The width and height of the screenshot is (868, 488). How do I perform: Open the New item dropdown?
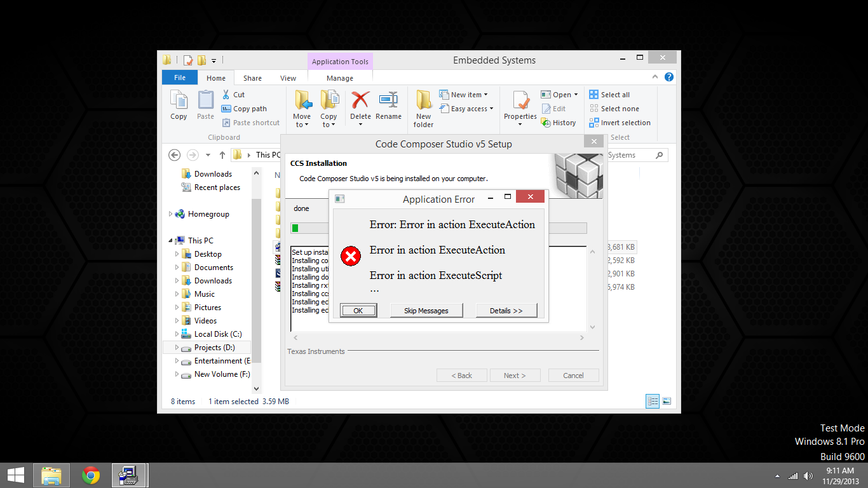click(x=463, y=95)
